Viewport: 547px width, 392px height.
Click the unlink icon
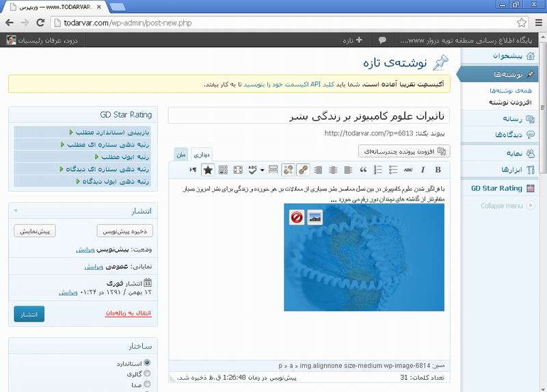tap(288, 170)
